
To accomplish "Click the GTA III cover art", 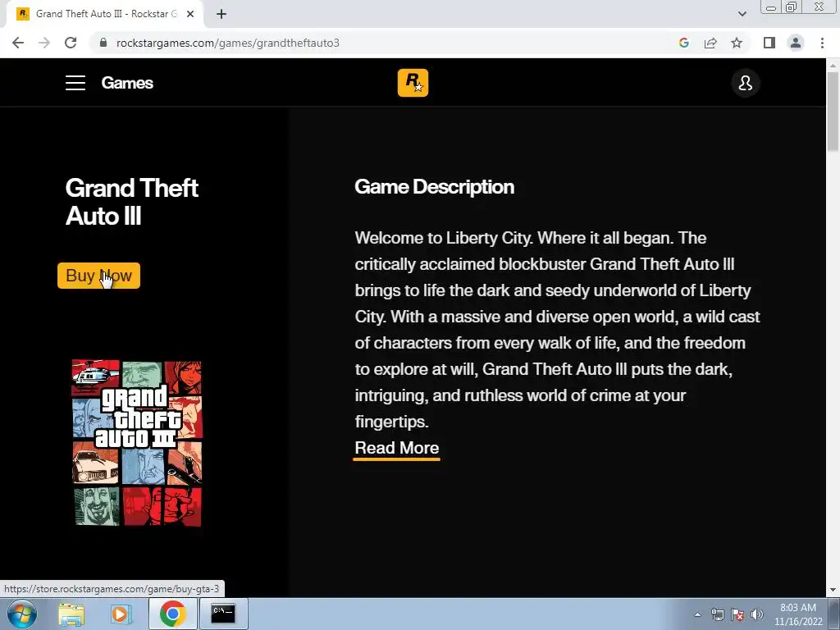I will pos(137,443).
